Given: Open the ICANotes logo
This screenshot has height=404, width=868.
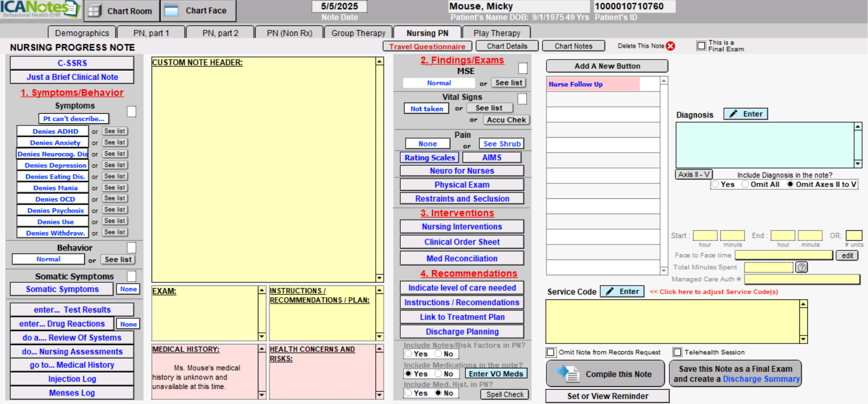Looking at the screenshot, I should (40, 9).
